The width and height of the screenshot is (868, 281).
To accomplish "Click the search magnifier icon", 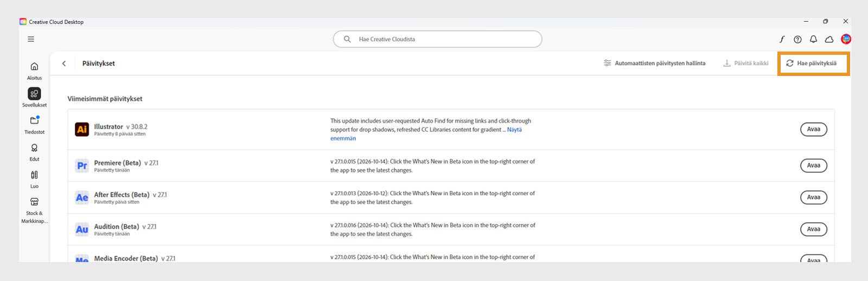I will pyautogui.click(x=347, y=39).
